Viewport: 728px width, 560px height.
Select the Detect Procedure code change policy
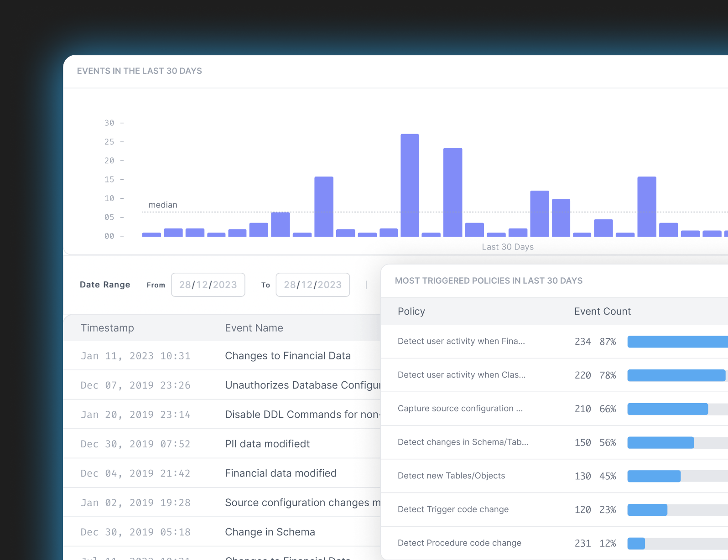coord(459,543)
